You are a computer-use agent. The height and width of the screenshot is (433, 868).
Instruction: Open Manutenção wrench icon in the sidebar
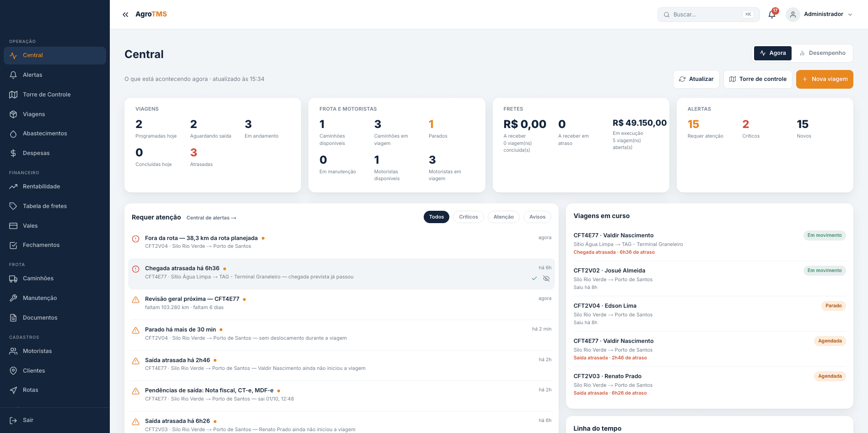click(13, 298)
